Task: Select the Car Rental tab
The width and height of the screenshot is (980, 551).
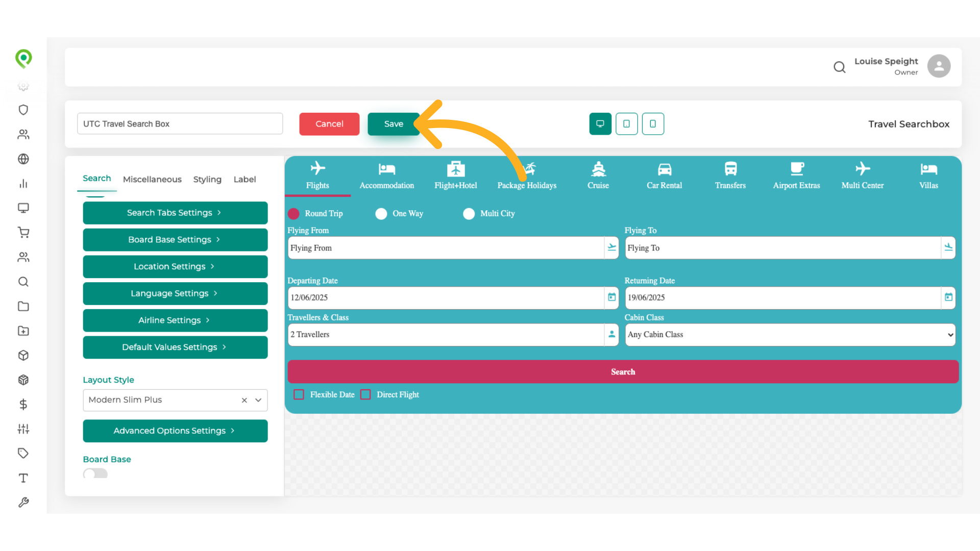Action: [664, 176]
